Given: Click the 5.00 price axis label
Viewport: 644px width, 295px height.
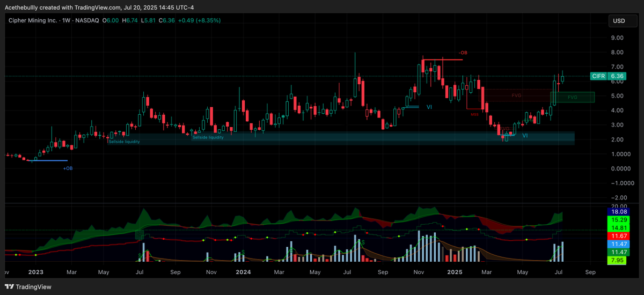Looking at the screenshot, I should pos(617,96).
